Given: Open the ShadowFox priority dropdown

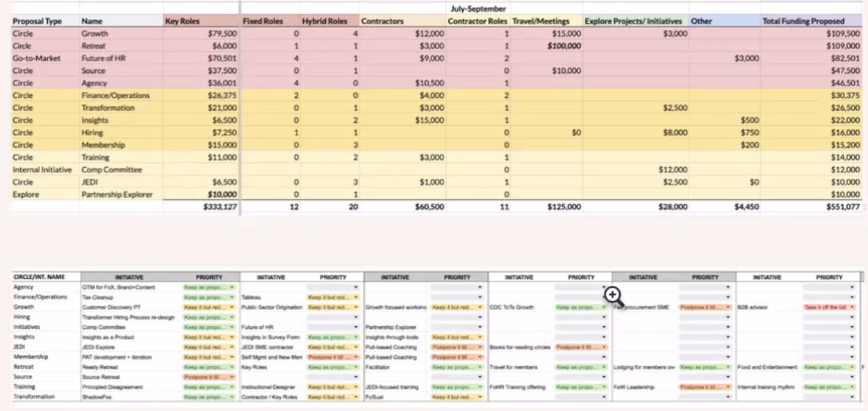Looking at the screenshot, I should [208, 396].
